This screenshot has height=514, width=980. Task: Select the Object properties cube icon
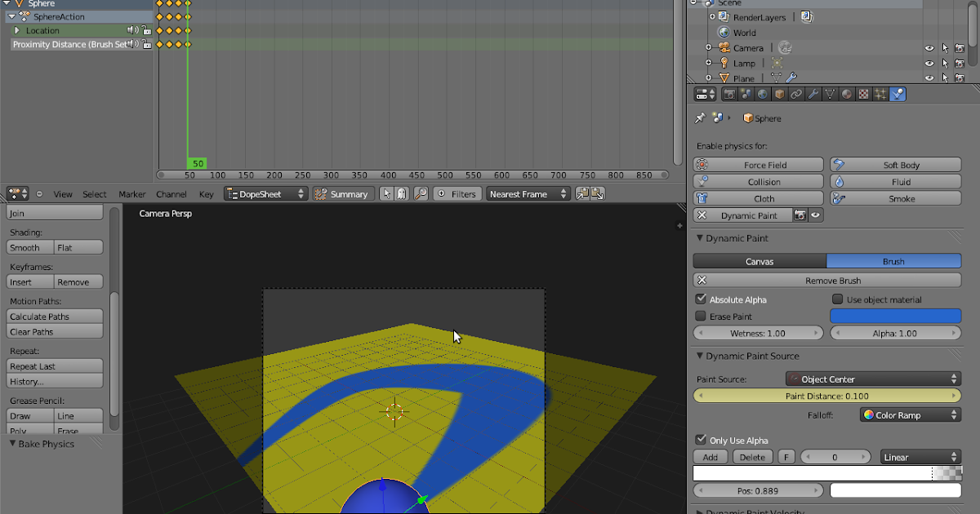pos(779,94)
